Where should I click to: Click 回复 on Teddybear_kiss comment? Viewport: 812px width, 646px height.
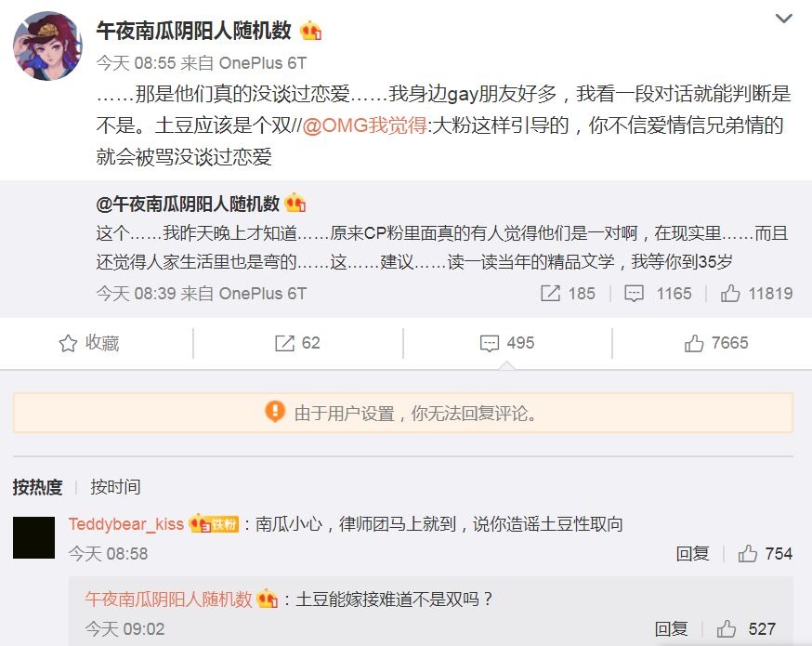point(692,554)
